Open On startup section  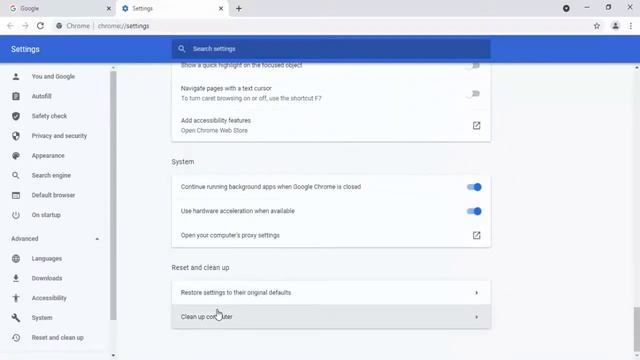(46, 215)
